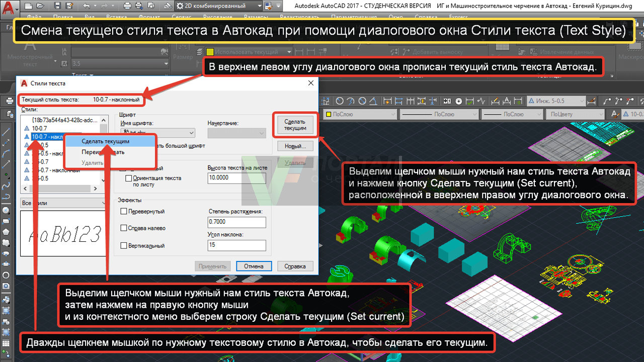This screenshot has width=644, height=362.
Task: Click the Radius dimension circle icon
Action: (340, 101)
